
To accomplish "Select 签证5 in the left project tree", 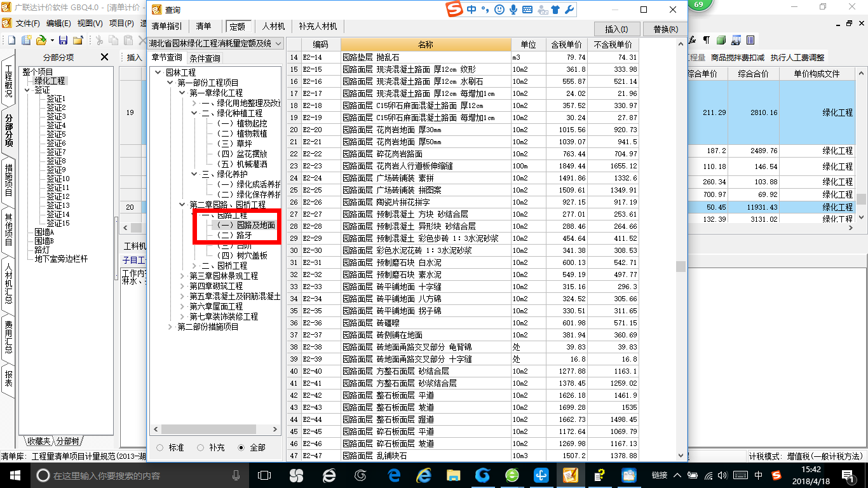I will [56, 134].
